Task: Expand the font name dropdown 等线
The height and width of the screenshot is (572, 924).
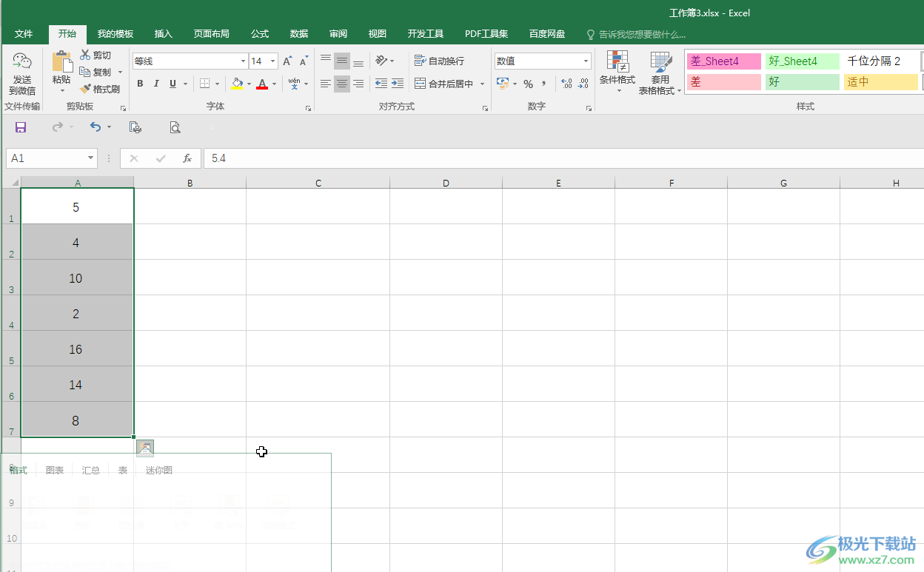Action: pyautogui.click(x=243, y=61)
